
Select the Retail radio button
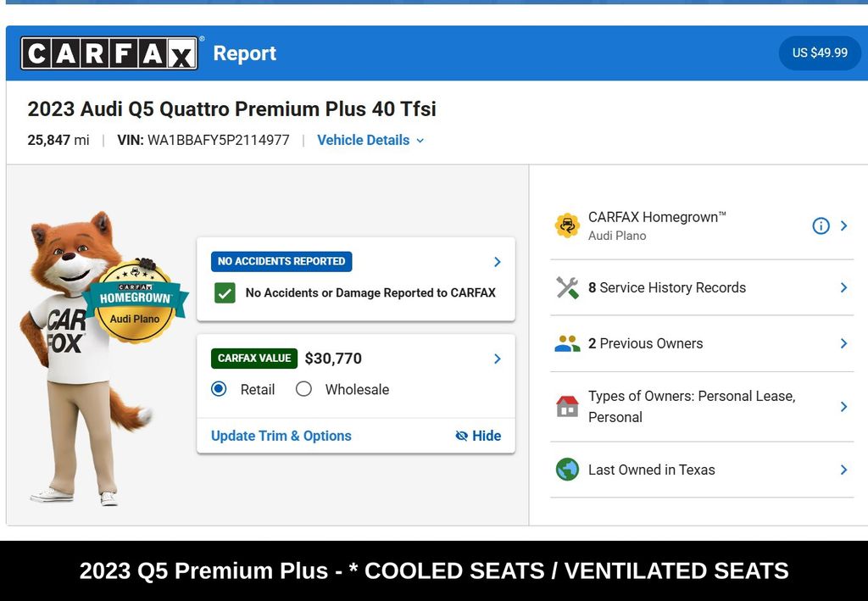click(219, 389)
